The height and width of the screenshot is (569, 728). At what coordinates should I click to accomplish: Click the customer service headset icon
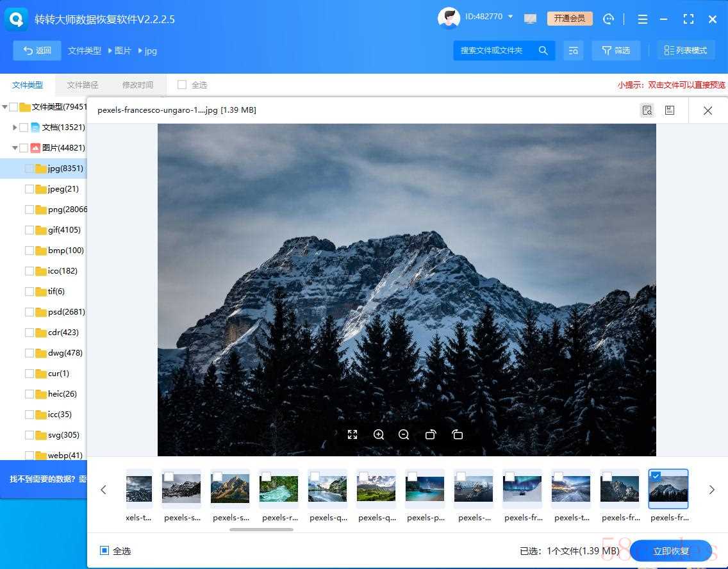[x=609, y=19]
